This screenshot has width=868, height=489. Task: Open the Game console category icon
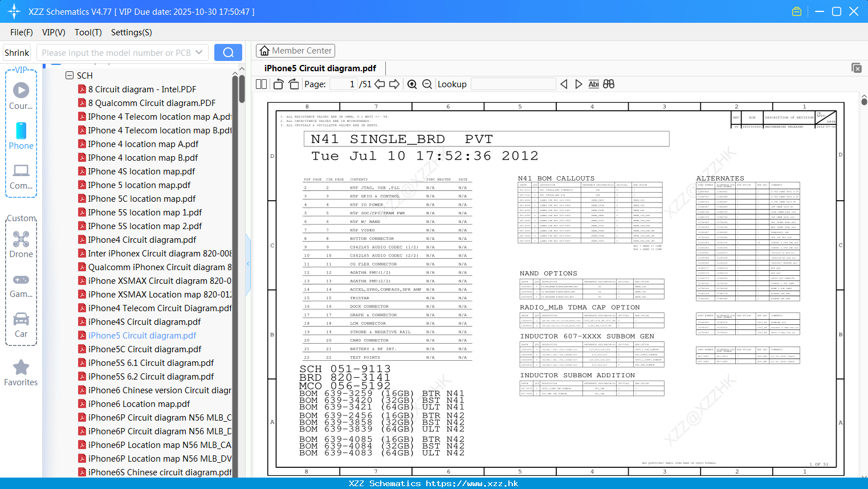[x=21, y=280]
